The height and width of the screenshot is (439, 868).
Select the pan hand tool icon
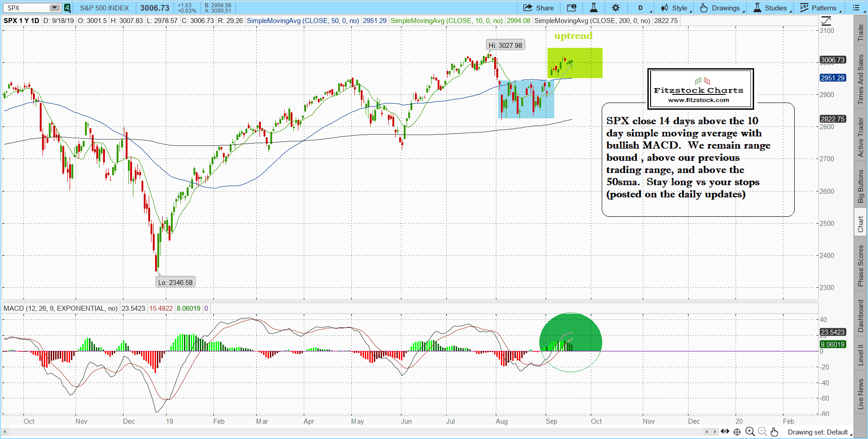[x=774, y=432]
